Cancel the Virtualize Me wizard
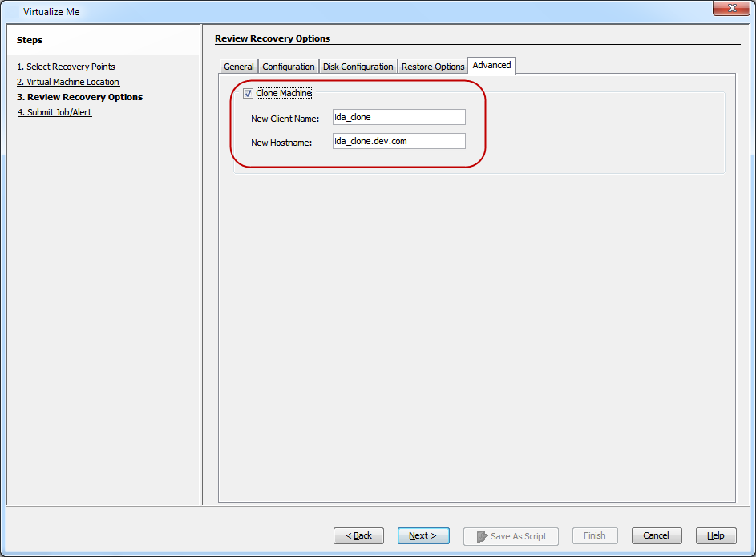Image resolution: width=756 pixels, height=557 pixels. [x=656, y=535]
